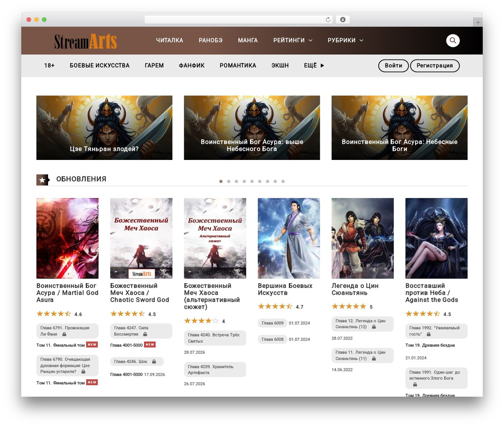Click the Регистрация button
Viewport: 504px width, 427px height.
(435, 66)
